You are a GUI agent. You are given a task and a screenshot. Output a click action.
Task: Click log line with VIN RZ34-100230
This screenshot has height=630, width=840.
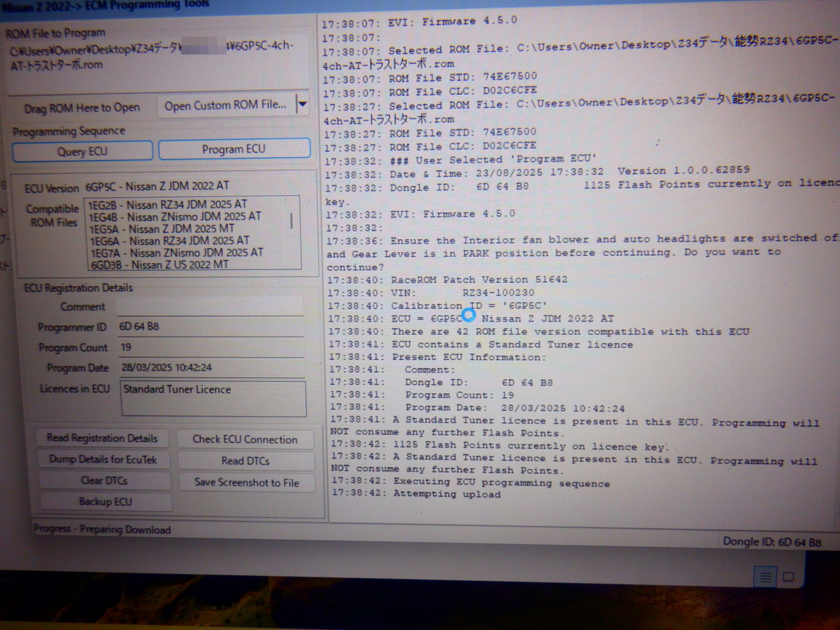(431, 293)
